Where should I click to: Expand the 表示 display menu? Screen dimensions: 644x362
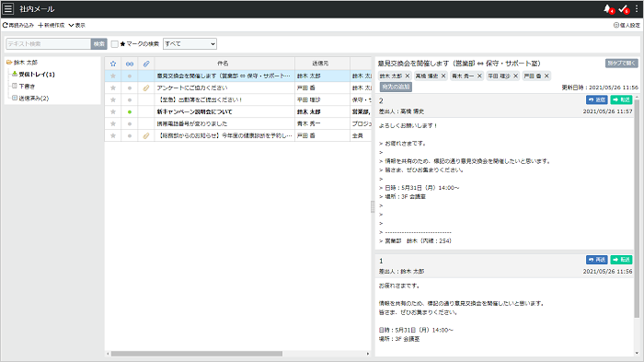pyautogui.click(x=76, y=25)
